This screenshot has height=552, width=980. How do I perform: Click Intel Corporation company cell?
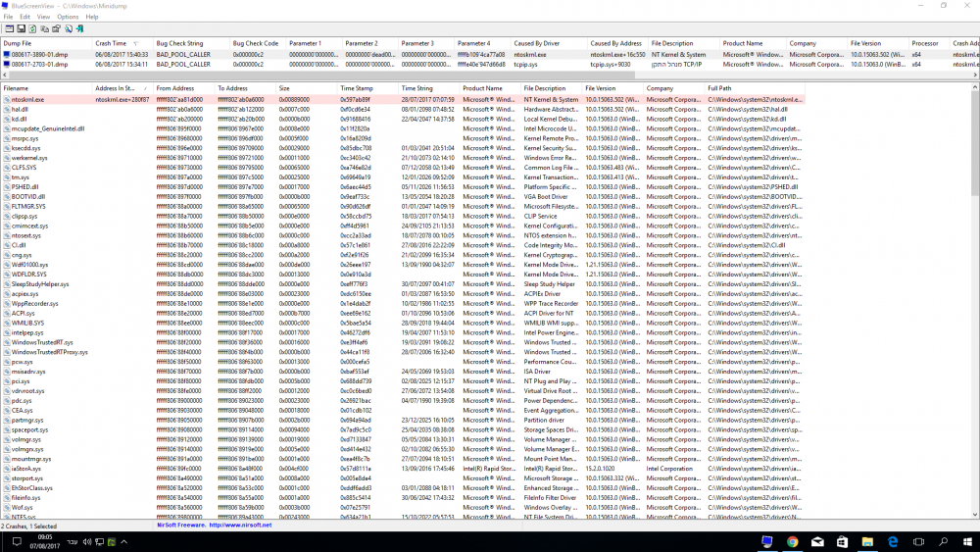(x=669, y=469)
